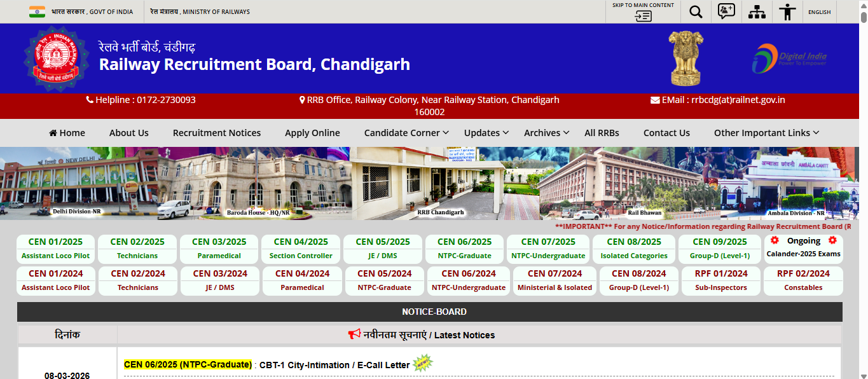Click the Indian Railways logo emblem
Viewport: 868px width, 379px height.
point(53,59)
